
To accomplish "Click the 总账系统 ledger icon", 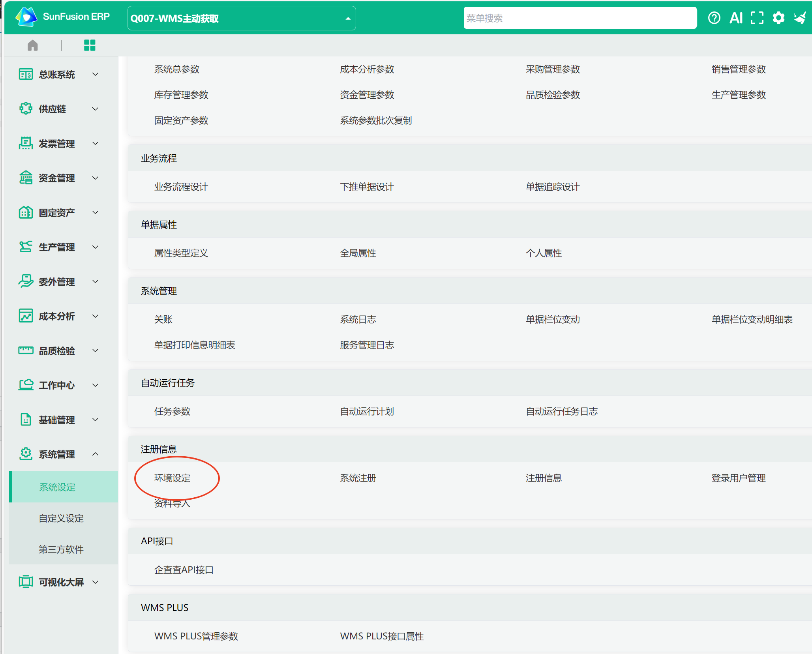I will coord(26,74).
